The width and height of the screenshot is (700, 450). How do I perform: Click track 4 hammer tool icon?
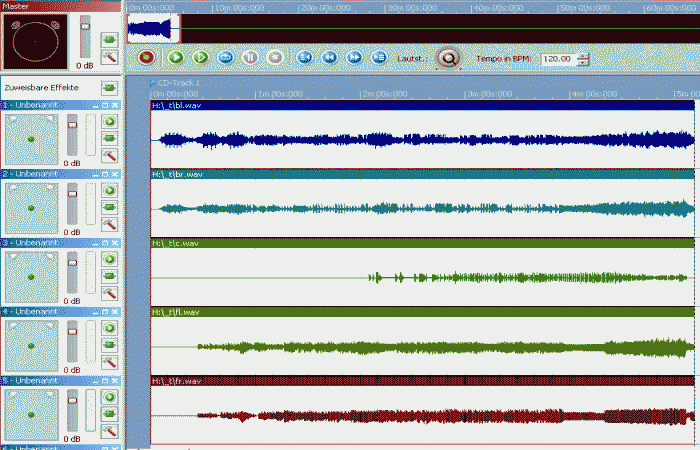tap(110, 361)
